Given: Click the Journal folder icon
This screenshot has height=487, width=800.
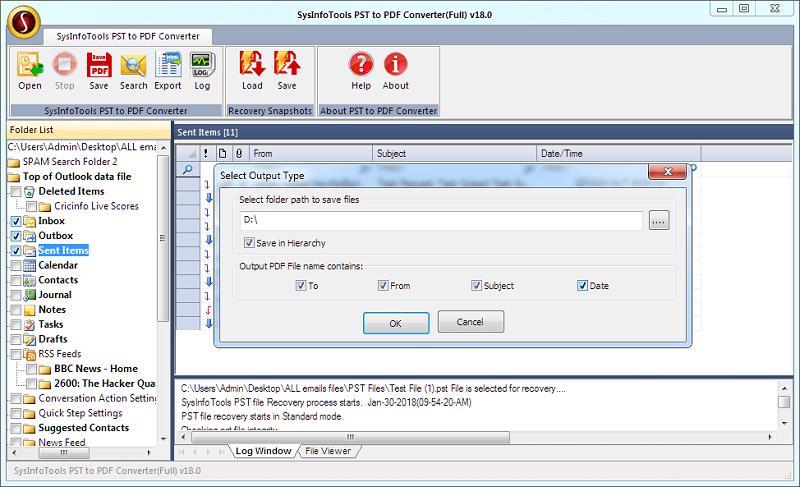Looking at the screenshot, I should pos(30,295).
